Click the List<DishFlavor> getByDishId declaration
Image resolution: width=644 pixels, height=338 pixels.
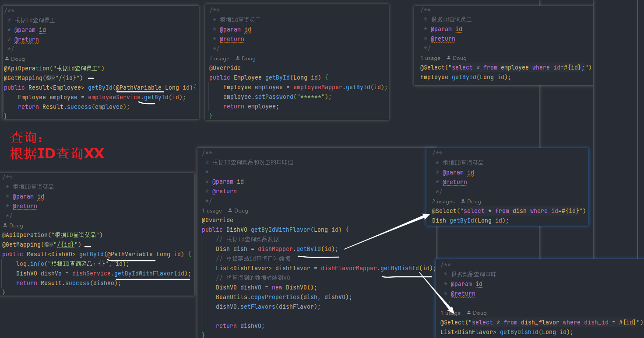507,332
